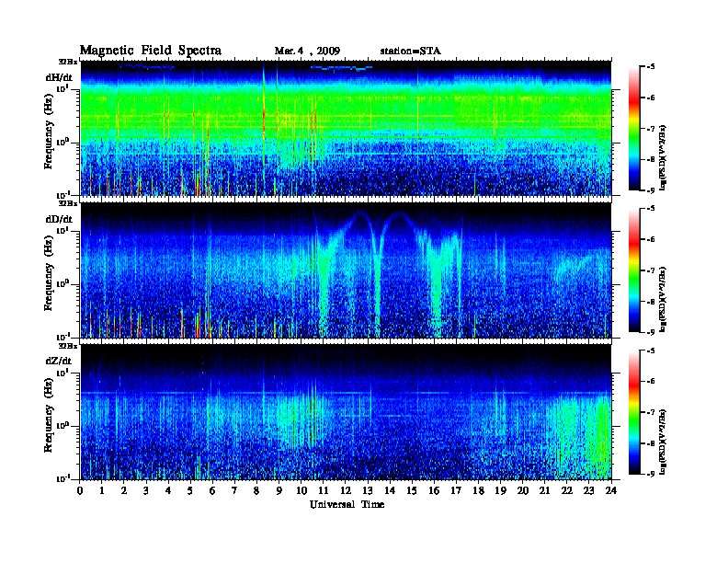Click the "20" hour tick label

(x=523, y=490)
